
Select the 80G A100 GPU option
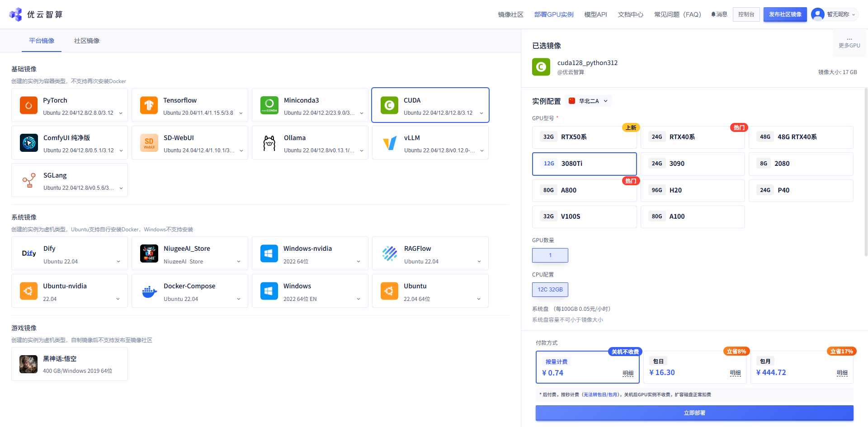tap(693, 216)
